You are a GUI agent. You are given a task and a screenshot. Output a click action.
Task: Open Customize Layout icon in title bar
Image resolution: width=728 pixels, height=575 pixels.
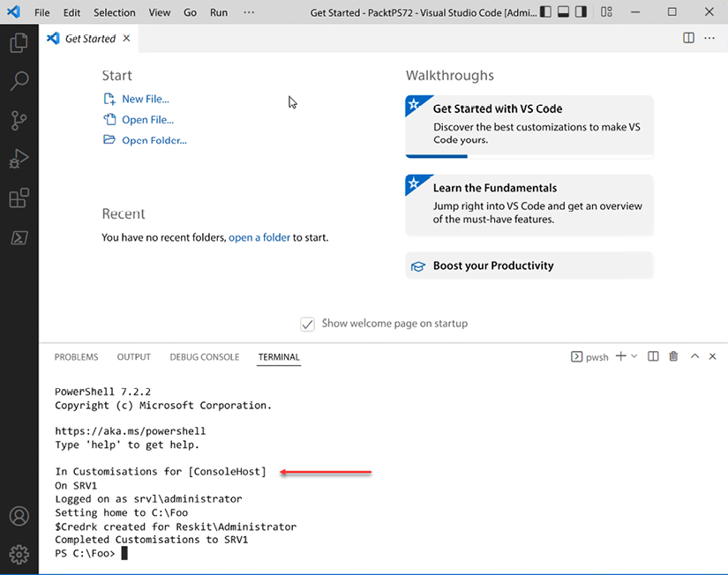(x=606, y=11)
